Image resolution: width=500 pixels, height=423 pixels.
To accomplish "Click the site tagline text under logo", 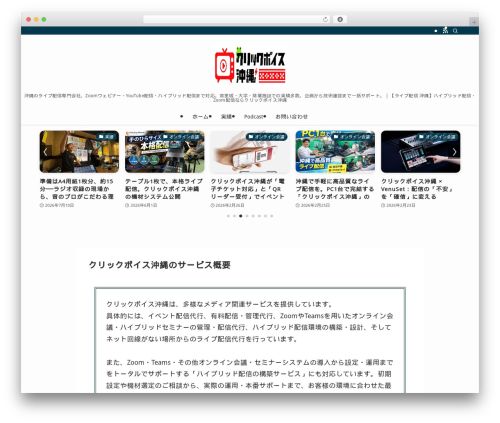I will click(x=250, y=98).
